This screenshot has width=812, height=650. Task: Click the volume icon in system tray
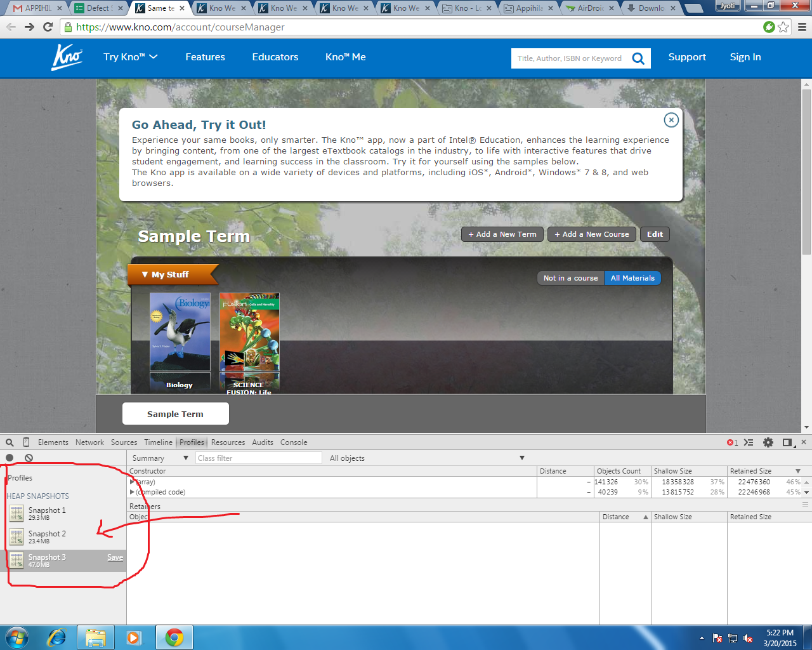[748, 638]
